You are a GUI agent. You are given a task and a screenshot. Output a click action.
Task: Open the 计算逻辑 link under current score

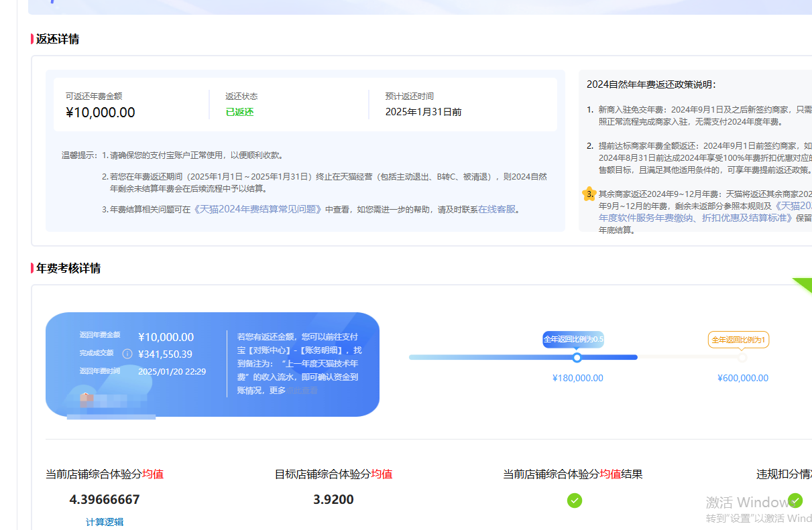click(x=105, y=522)
